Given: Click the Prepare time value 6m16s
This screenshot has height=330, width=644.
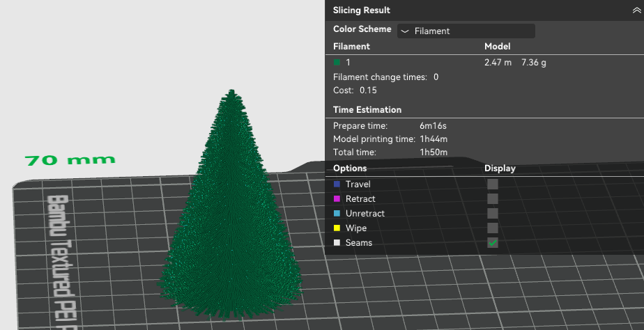Looking at the screenshot, I should pyautogui.click(x=433, y=126).
